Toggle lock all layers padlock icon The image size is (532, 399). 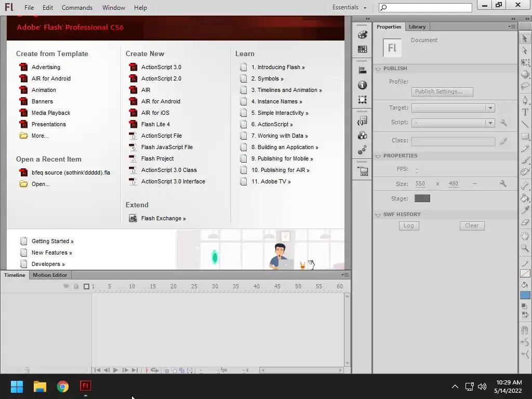[76, 286]
